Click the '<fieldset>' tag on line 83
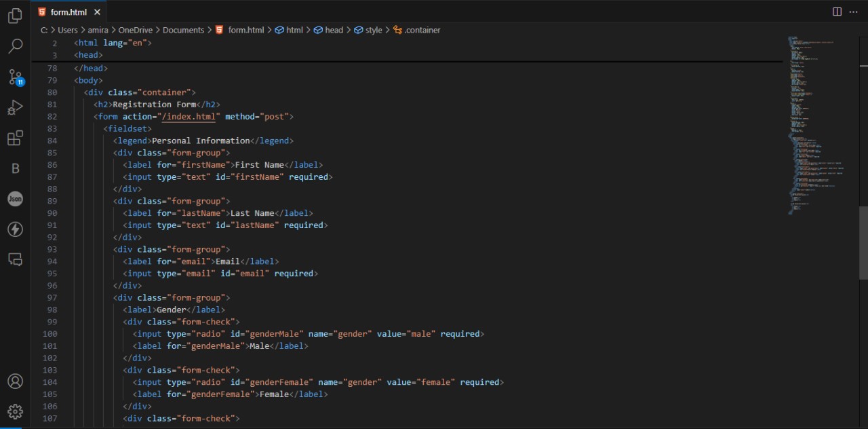This screenshot has height=429, width=868. (x=128, y=128)
